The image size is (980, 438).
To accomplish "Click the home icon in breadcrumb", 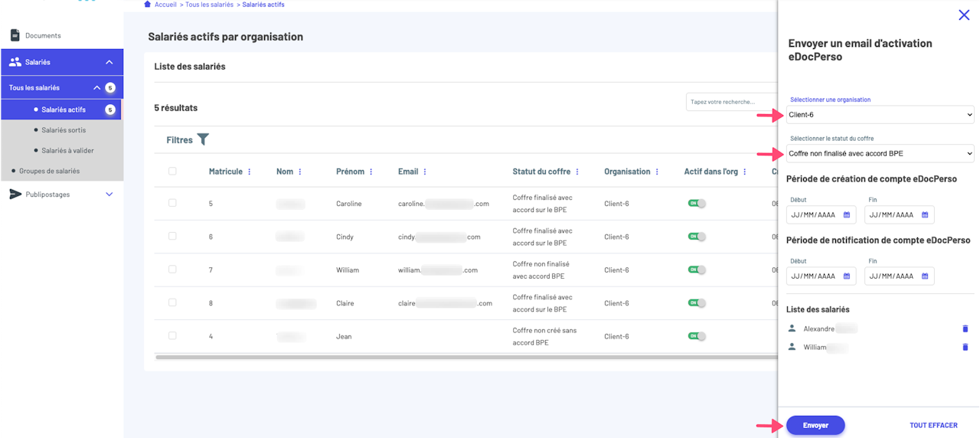I will [148, 5].
